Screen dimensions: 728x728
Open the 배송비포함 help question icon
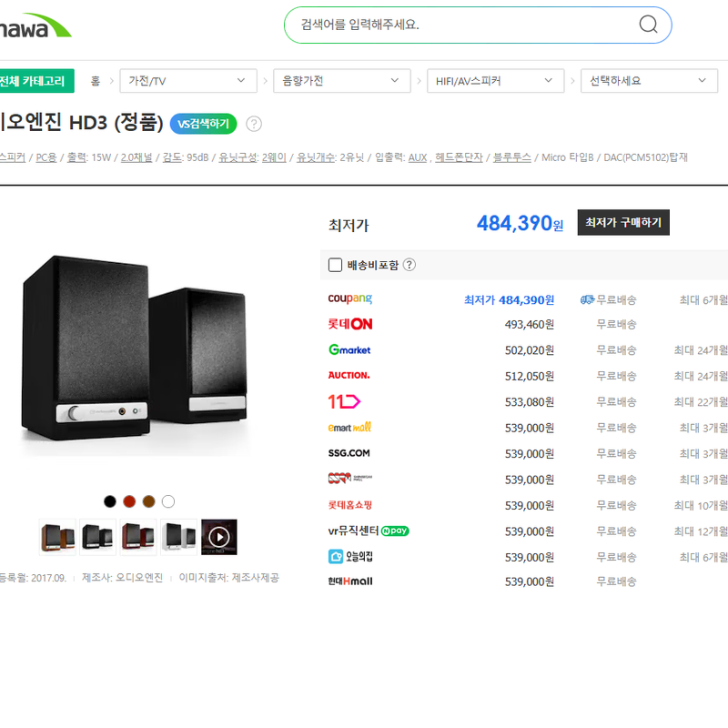409,265
